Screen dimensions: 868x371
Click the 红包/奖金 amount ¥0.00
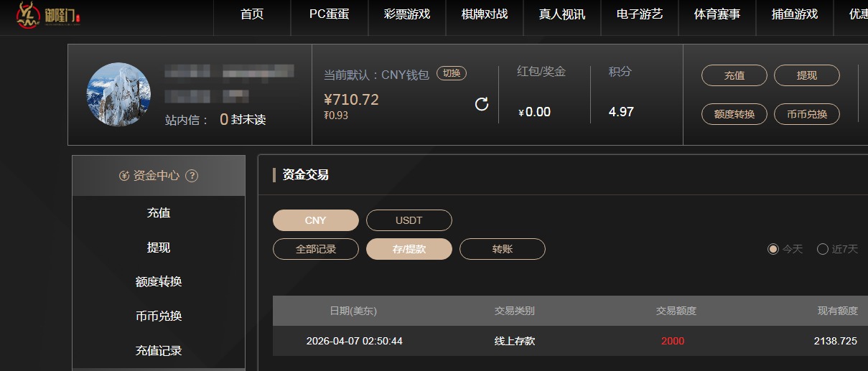(x=534, y=112)
